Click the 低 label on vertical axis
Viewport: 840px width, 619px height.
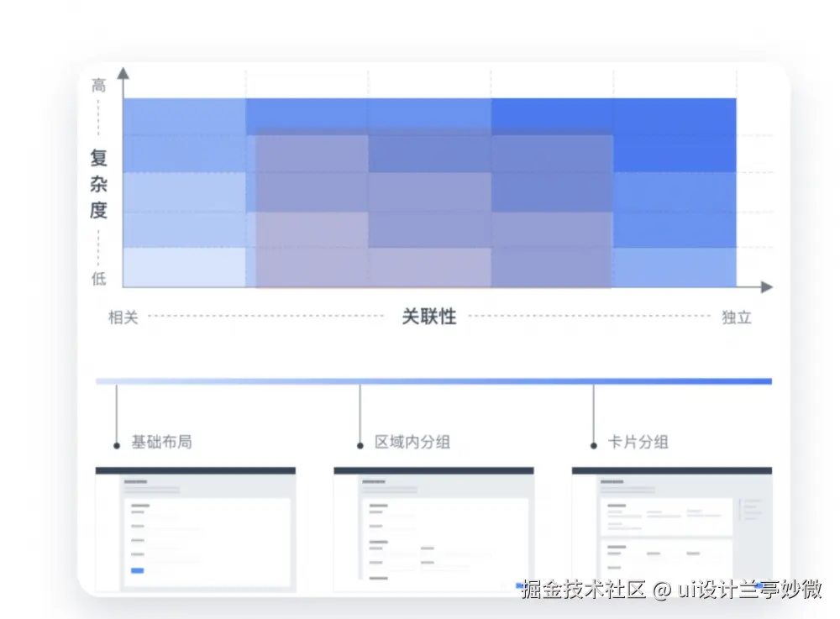(98, 279)
